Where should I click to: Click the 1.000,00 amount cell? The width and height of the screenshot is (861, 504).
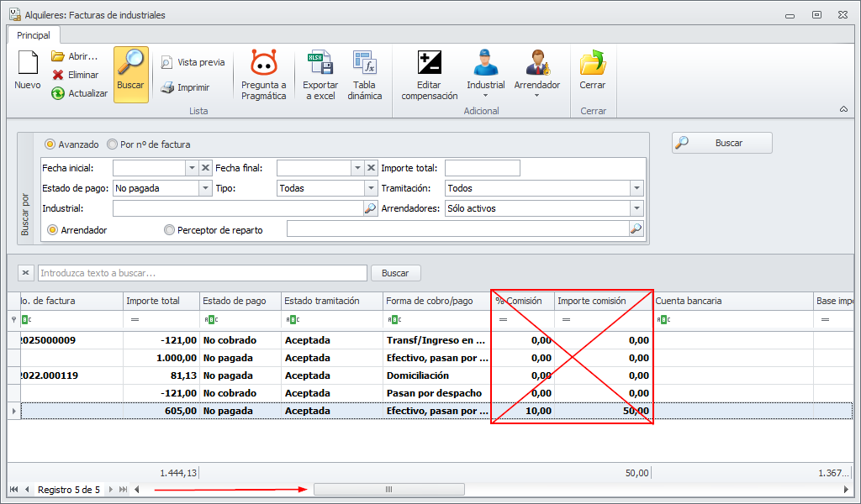[x=161, y=358]
